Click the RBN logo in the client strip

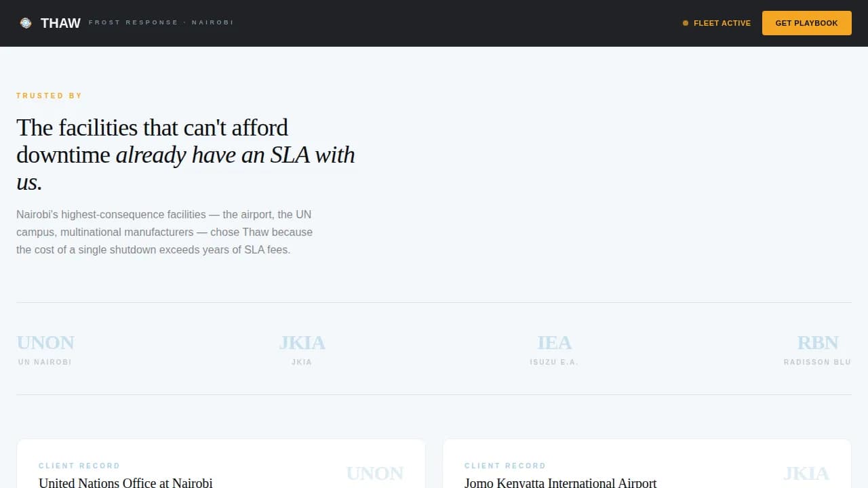tap(818, 342)
